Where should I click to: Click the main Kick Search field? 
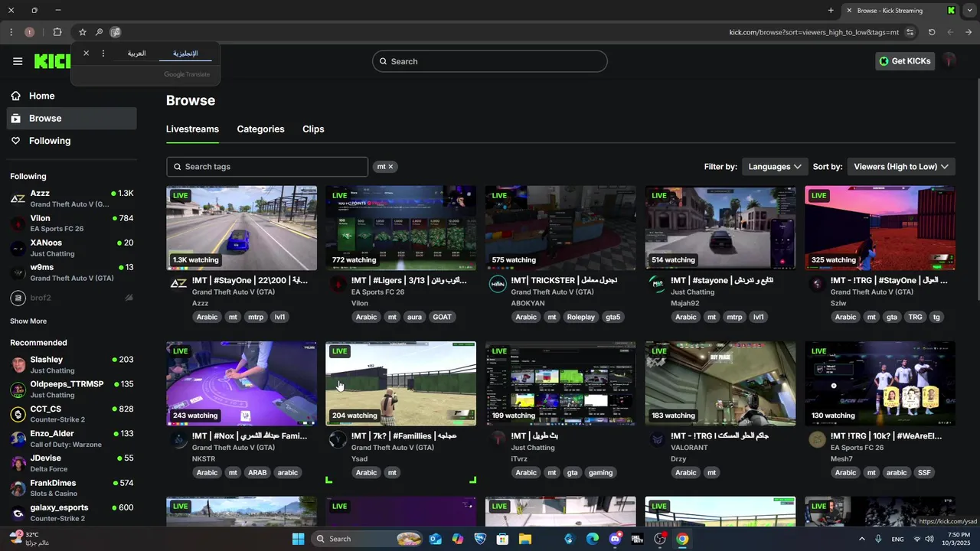coord(490,61)
